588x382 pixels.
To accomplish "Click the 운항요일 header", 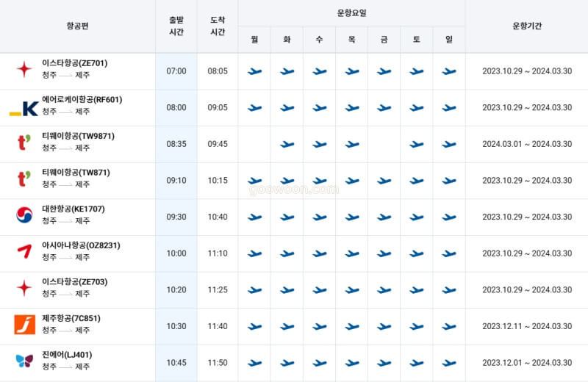I will [352, 12].
